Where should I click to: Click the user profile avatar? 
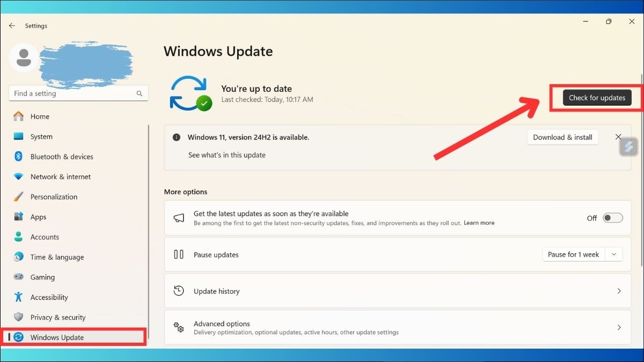coord(24,58)
